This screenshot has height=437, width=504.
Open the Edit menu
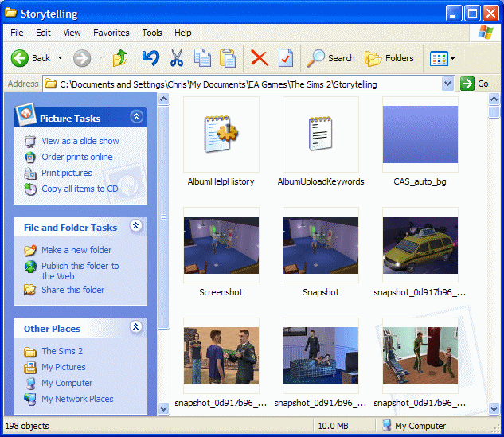coord(43,33)
